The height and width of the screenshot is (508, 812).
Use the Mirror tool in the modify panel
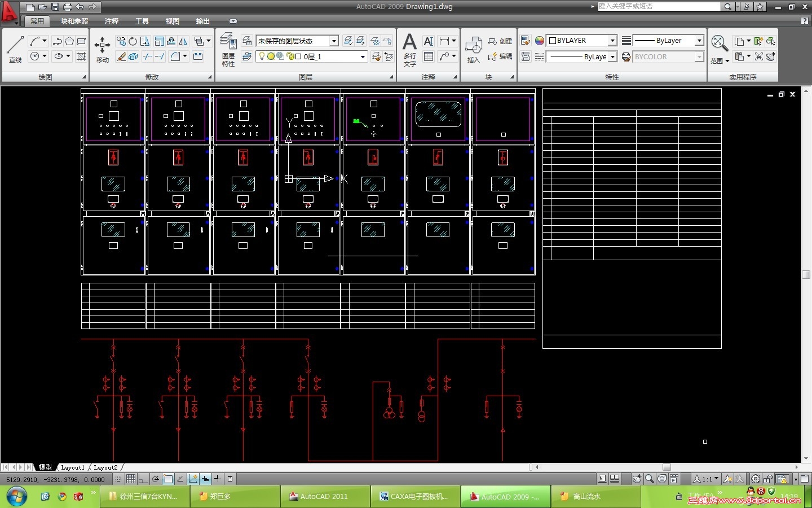(183, 41)
